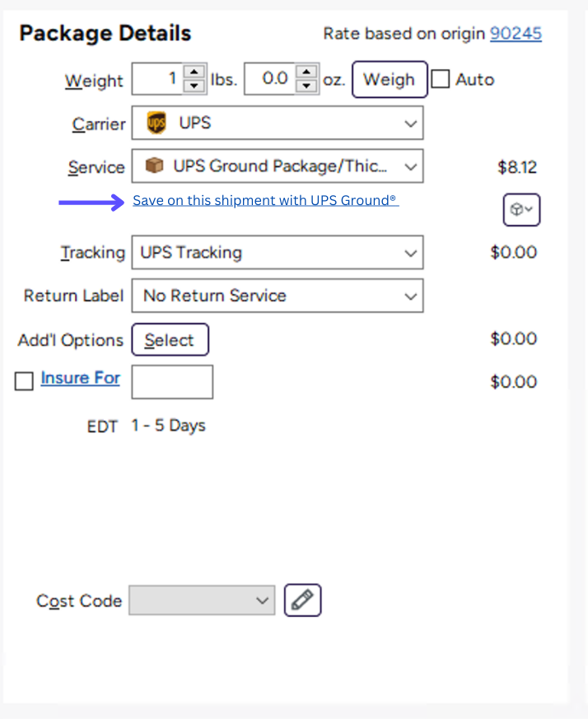This screenshot has height=719, width=588.
Task: Open the Carrier dropdown
Action: [x=410, y=124]
